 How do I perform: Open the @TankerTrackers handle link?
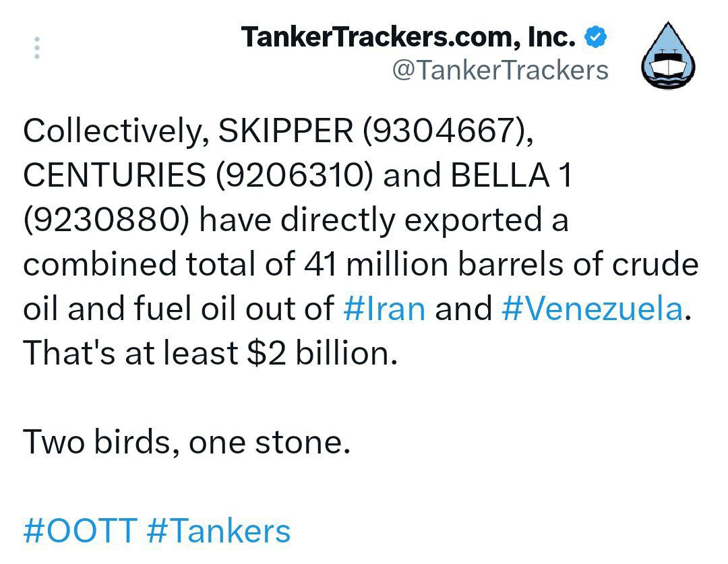tap(499, 69)
